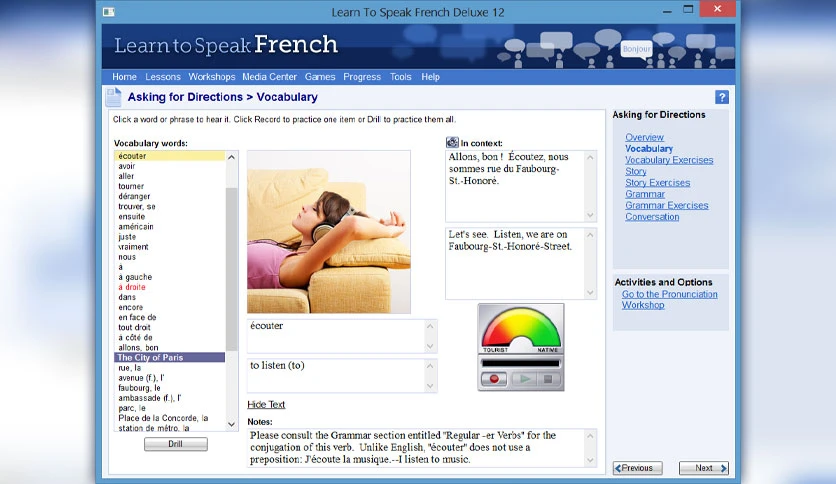
Task: Click the black recording level bar
Action: (x=521, y=364)
